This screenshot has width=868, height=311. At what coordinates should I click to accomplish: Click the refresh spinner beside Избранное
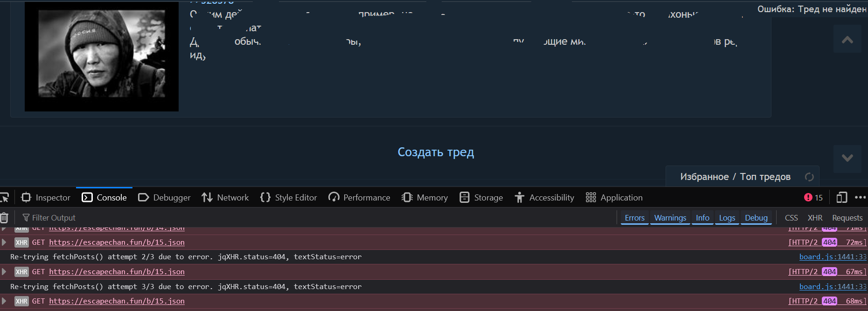pos(809,177)
